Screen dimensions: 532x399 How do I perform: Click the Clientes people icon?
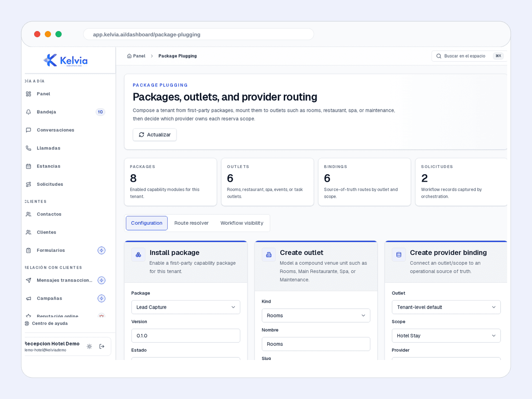click(x=28, y=232)
